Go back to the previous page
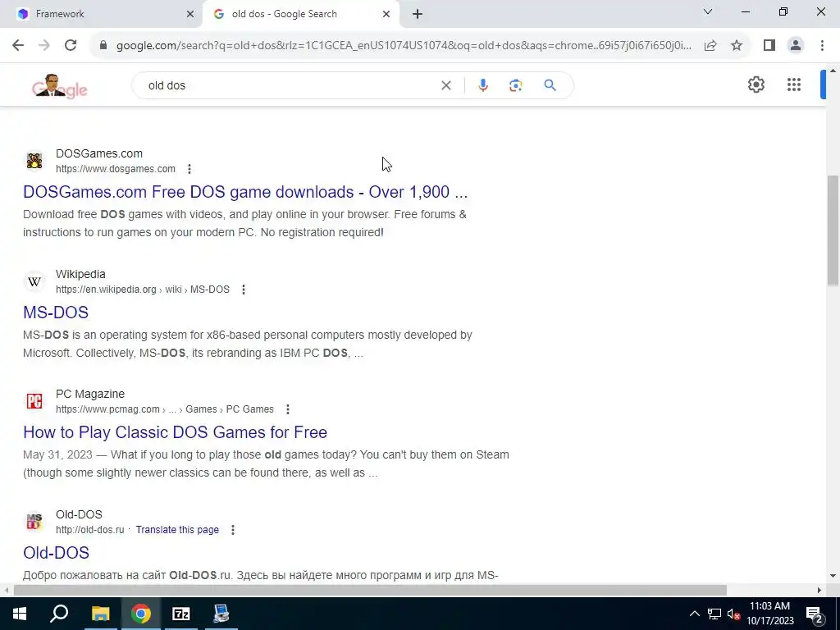 (x=18, y=46)
